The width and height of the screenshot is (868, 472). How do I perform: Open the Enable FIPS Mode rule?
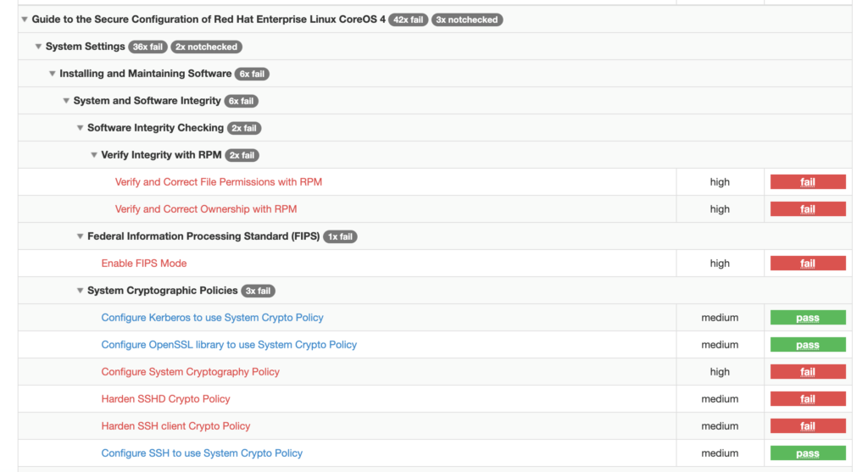[x=143, y=264]
